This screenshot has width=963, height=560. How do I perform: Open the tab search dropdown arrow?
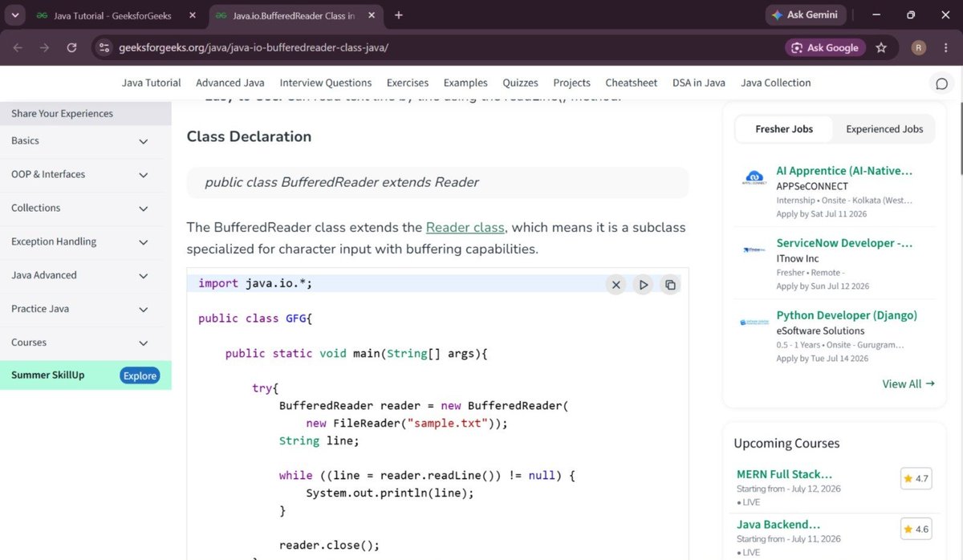(14, 14)
